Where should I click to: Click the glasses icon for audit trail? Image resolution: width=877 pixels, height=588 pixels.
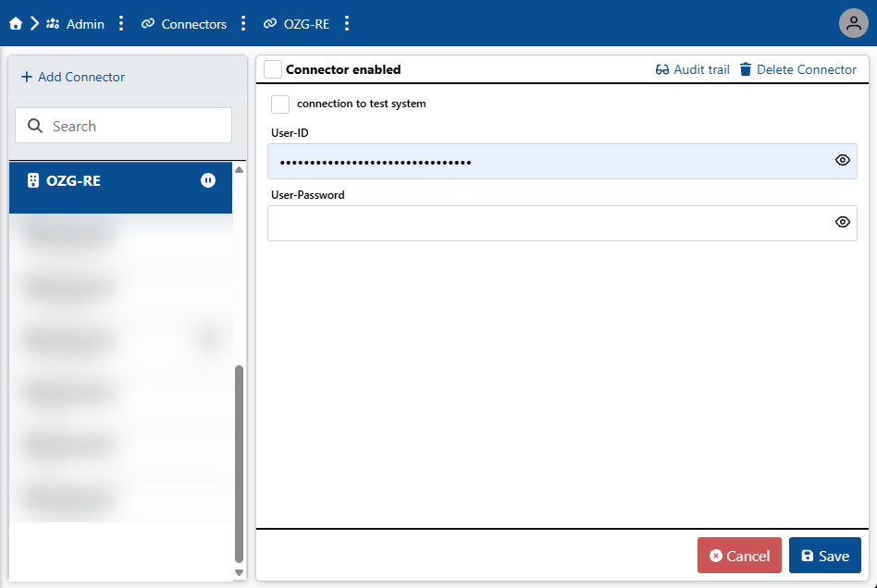coord(662,69)
